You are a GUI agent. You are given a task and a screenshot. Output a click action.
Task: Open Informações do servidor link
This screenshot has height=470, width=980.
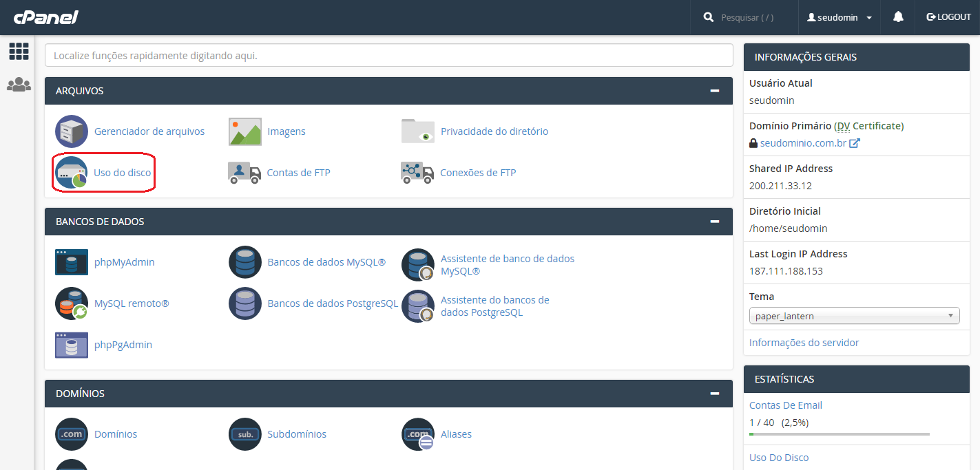804,343
